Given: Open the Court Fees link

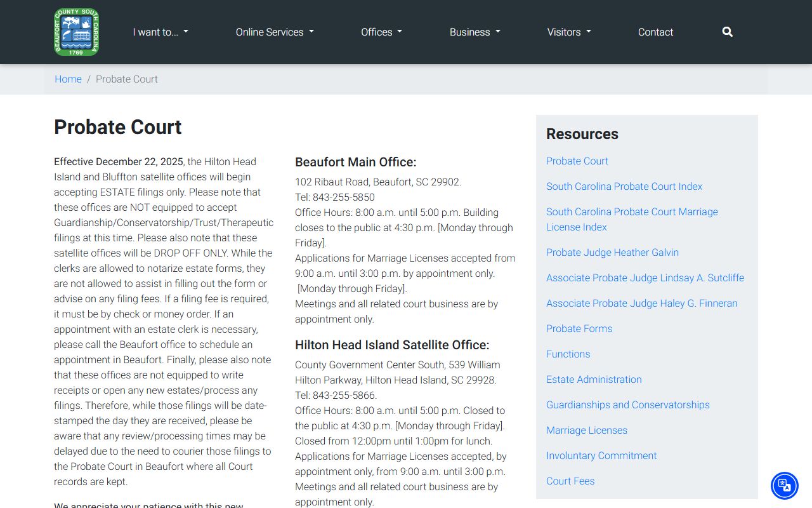Looking at the screenshot, I should [x=570, y=481].
